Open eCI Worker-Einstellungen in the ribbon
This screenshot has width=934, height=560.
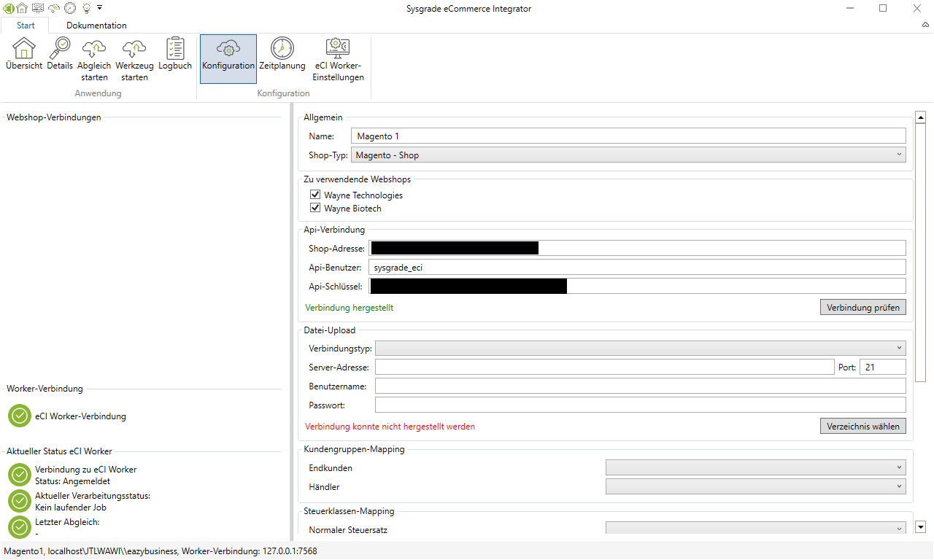(338, 60)
